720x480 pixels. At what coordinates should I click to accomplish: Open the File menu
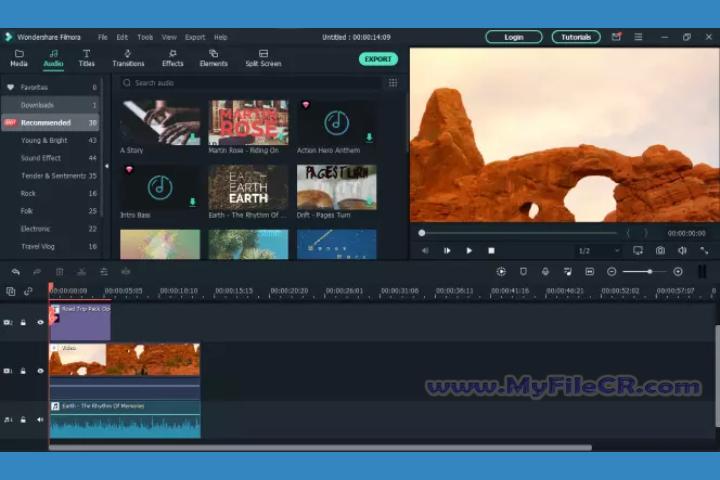pyautogui.click(x=102, y=37)
